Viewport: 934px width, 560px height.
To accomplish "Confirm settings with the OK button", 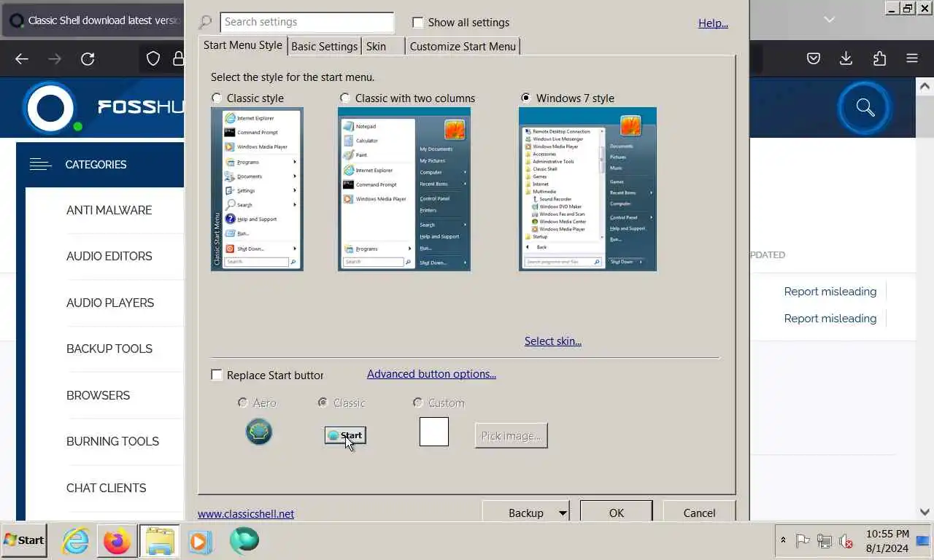I will point(617,513).
